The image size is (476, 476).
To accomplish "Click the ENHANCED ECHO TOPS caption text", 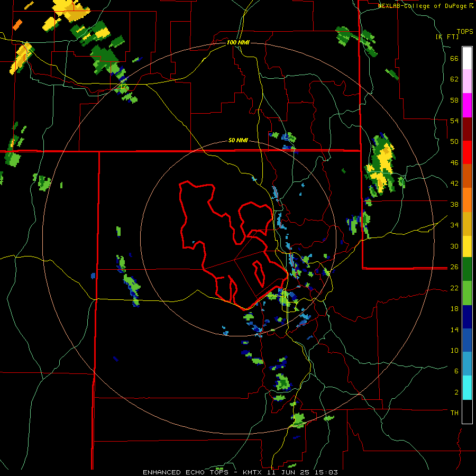I will [x=186, y=472].
